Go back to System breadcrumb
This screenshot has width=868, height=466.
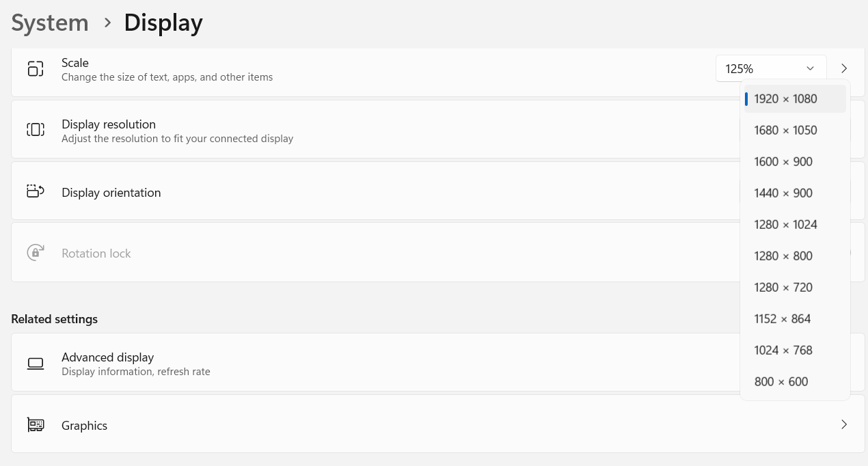click(x=50, y=23)
